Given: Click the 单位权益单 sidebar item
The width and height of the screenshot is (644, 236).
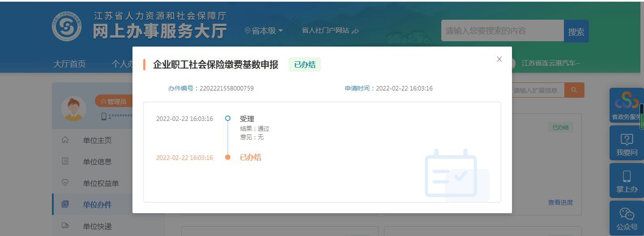Looking at the screenshot, I should [101, 183].
